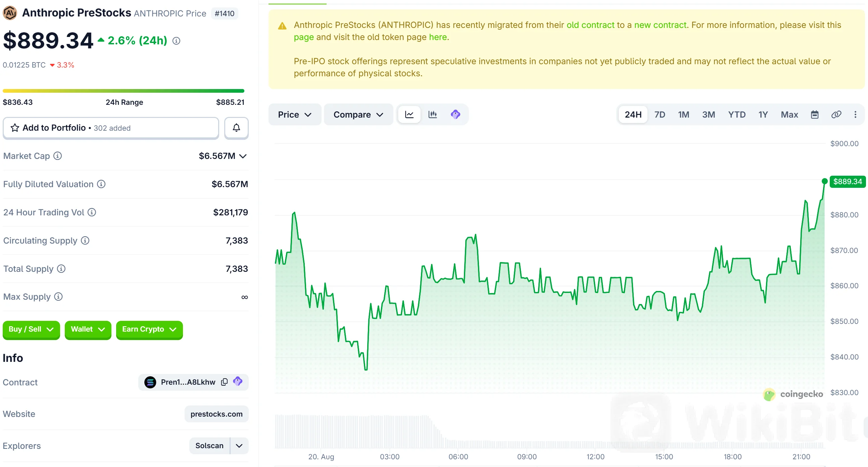Image resolution: width=868 pixels, height=467 pixels.
Task: Click the $885.21 24h high value
Action: click(230, 102)
